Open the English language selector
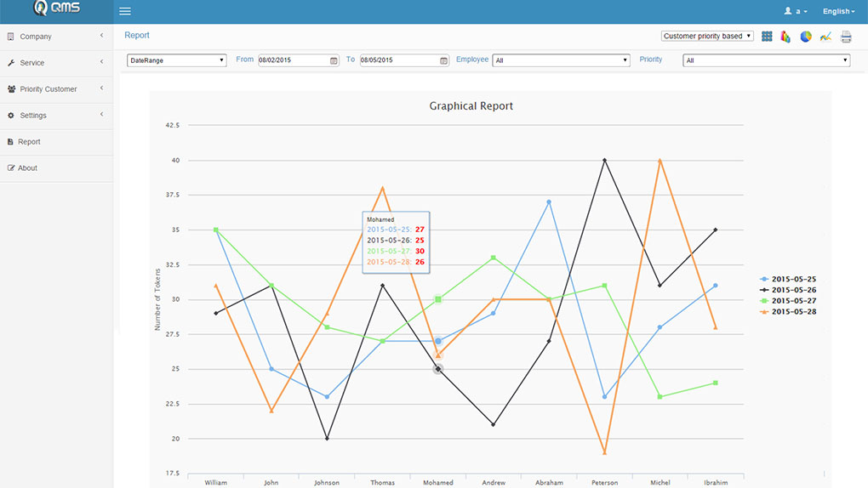 [x=838, y=11]
